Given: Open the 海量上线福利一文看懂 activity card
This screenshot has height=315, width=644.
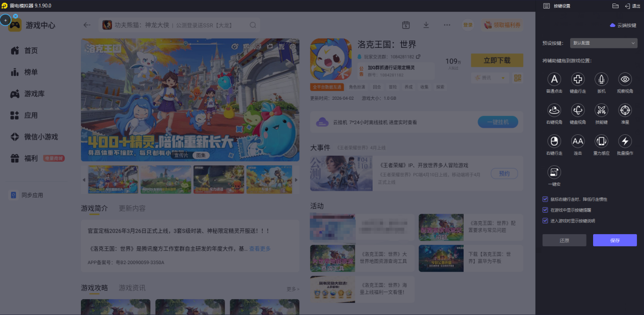Looking at the screenshot, I should pyautogui.click(x=362, y=289).
